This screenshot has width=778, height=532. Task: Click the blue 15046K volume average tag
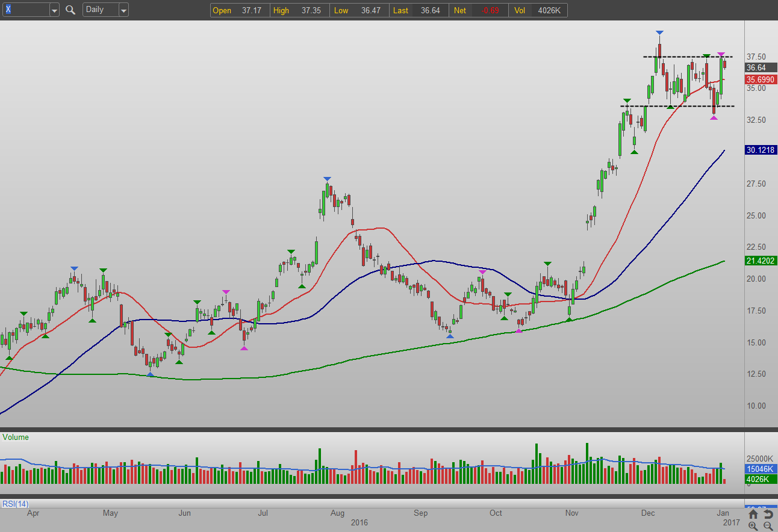tap(761, 469)
